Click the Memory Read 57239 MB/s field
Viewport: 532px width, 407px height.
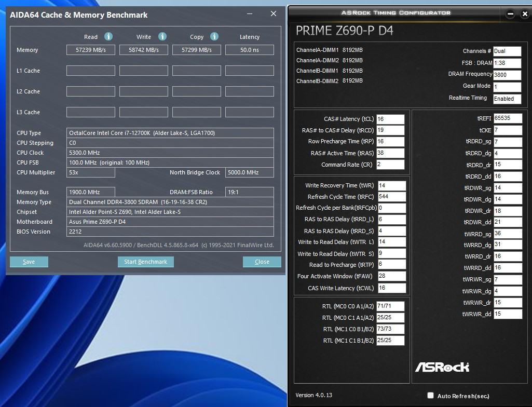click(91, 50)
